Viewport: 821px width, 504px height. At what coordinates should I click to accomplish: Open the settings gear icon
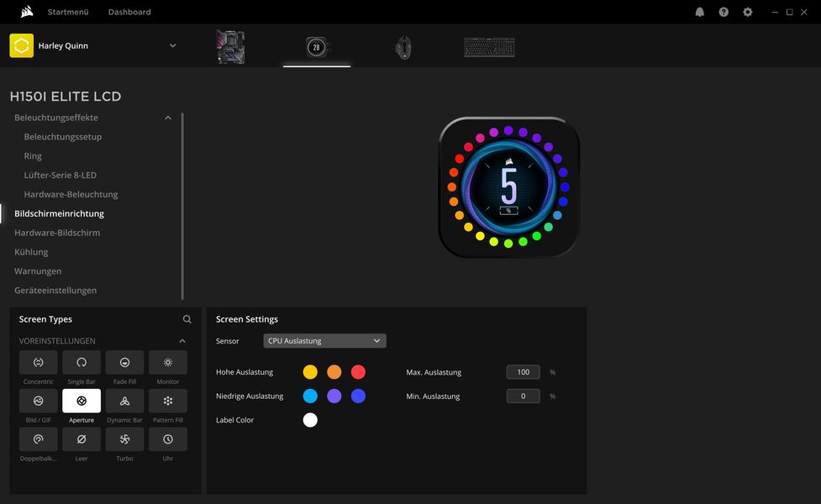(748, 12)
